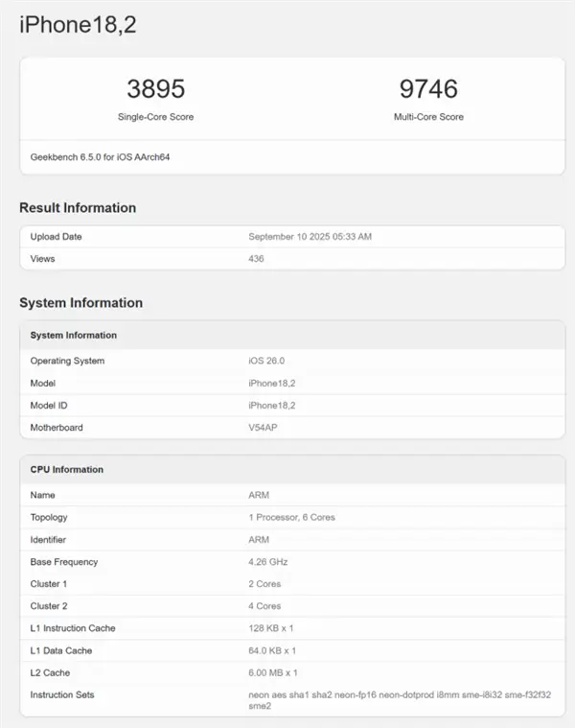Click the L1 Instruction Cache label
The height and width of the screenshot is (728, 575).
(73, 628)
